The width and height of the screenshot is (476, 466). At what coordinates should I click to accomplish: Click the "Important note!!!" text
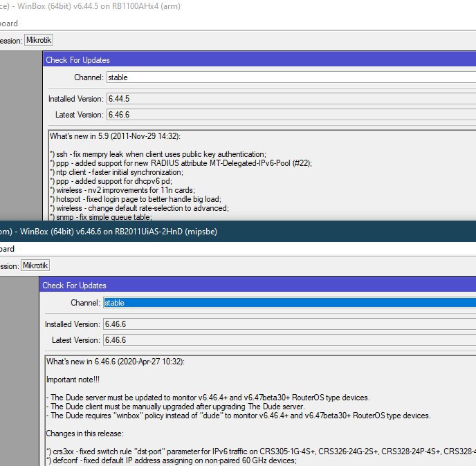pos(73,380)
